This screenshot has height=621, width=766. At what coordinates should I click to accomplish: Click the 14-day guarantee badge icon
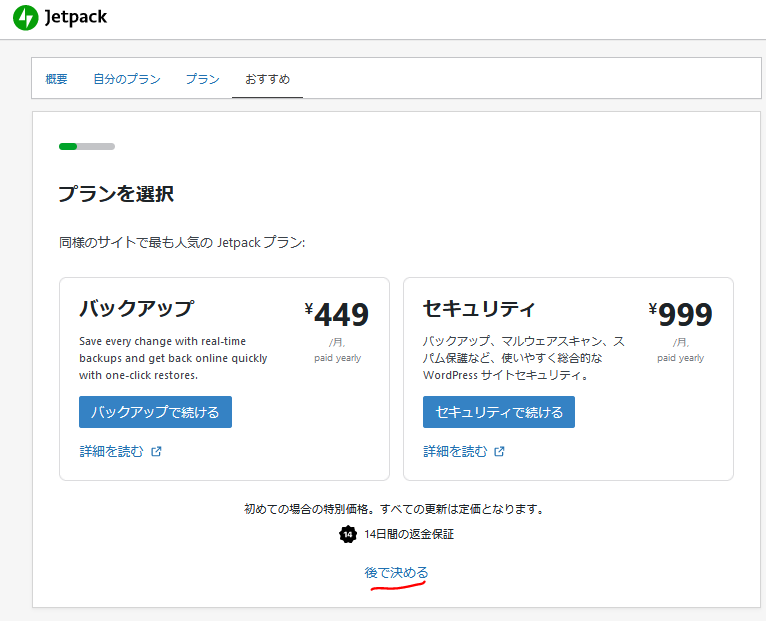click(348, 534)
